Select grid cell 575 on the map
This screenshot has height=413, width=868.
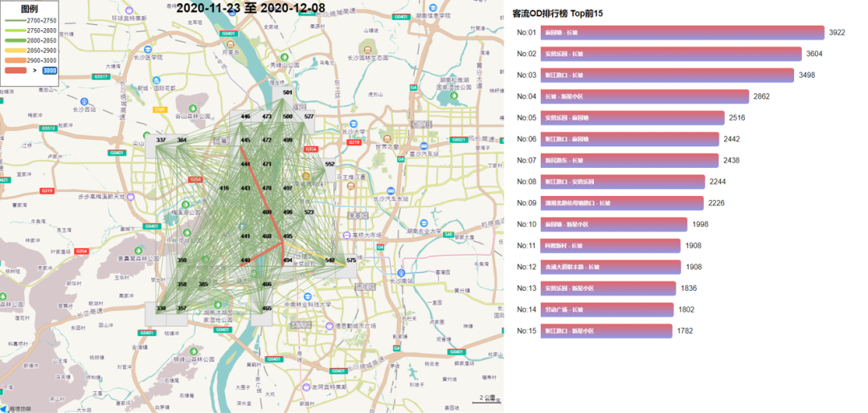pos(351,260)
